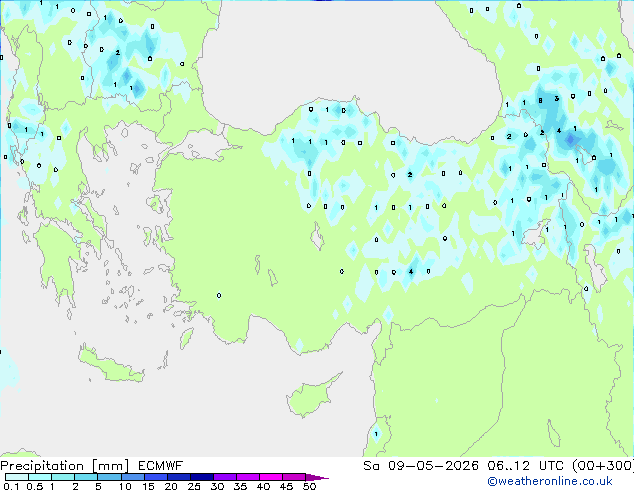Select the 0.5 to 1 mm legend swatch
634x490 pixels.
(40, 477)
